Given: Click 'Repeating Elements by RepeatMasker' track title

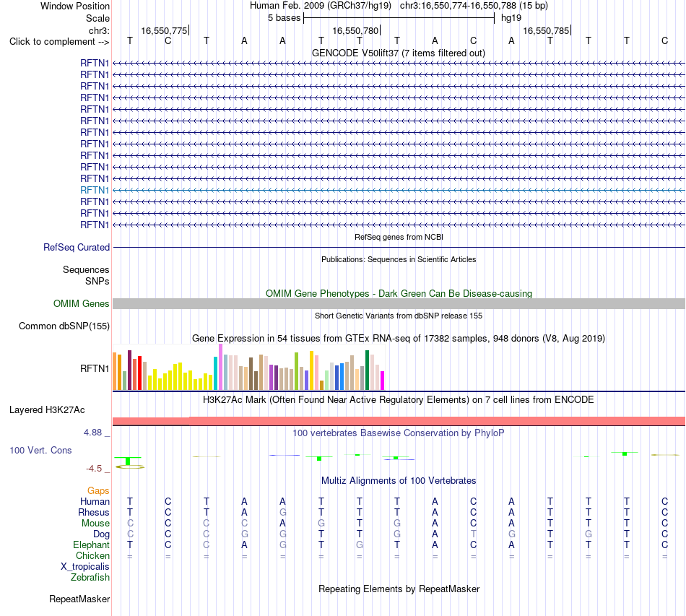Looking at the screenshot, I should tap(399, 589).
